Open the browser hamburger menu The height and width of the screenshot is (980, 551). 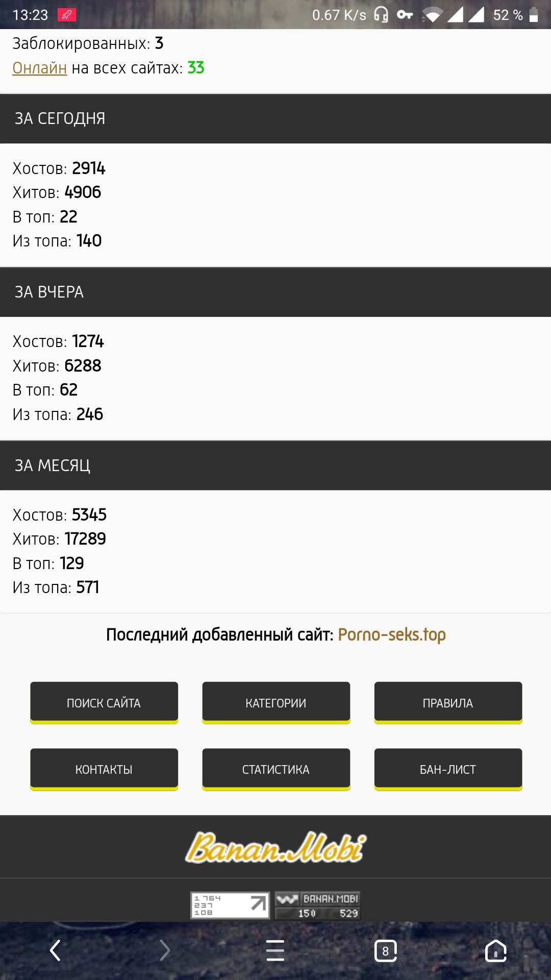pos(275,950)
